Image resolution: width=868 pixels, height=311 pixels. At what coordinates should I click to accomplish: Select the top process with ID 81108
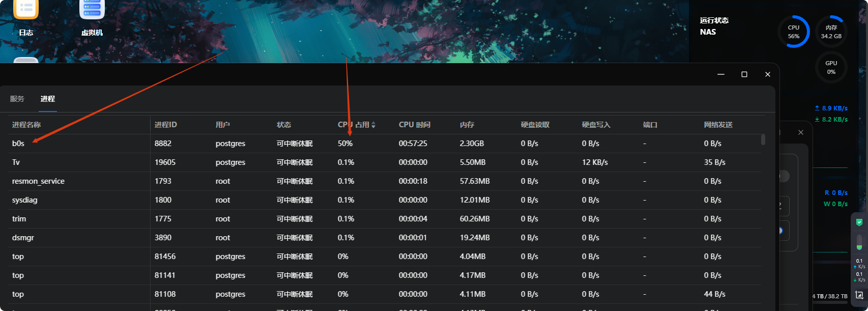point(385,294)
